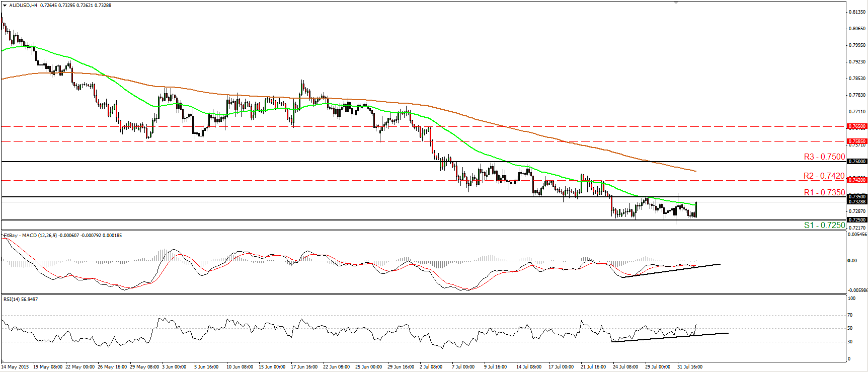Click the 0.77110 price axis label
Viewport: 868px width, 372px height.
857,111
